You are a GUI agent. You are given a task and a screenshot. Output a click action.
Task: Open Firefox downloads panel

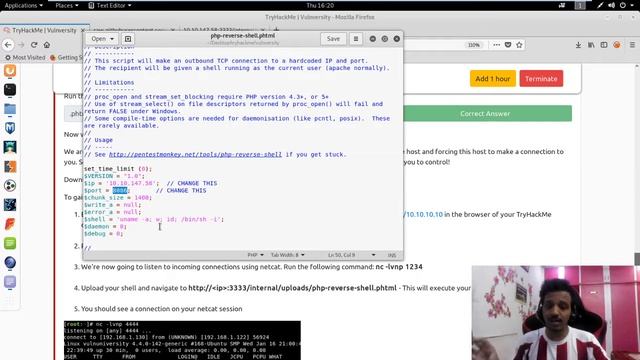click(x=578, y=45)
